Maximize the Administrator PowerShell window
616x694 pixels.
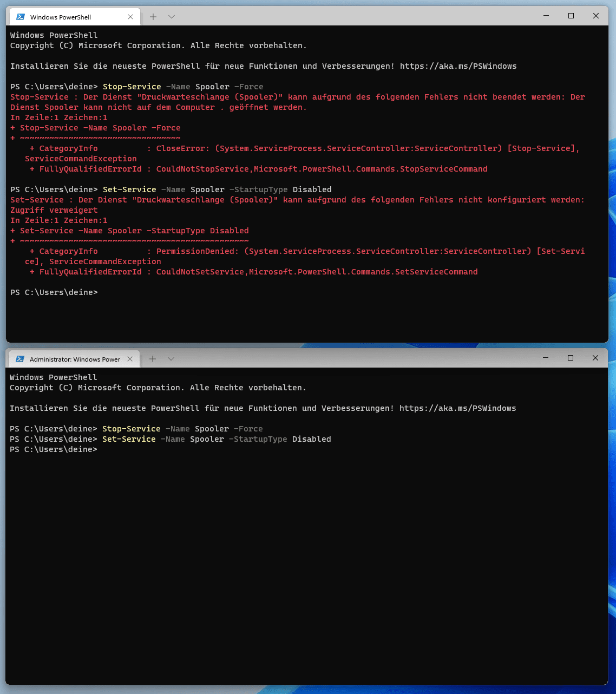[x=571, y=358]
